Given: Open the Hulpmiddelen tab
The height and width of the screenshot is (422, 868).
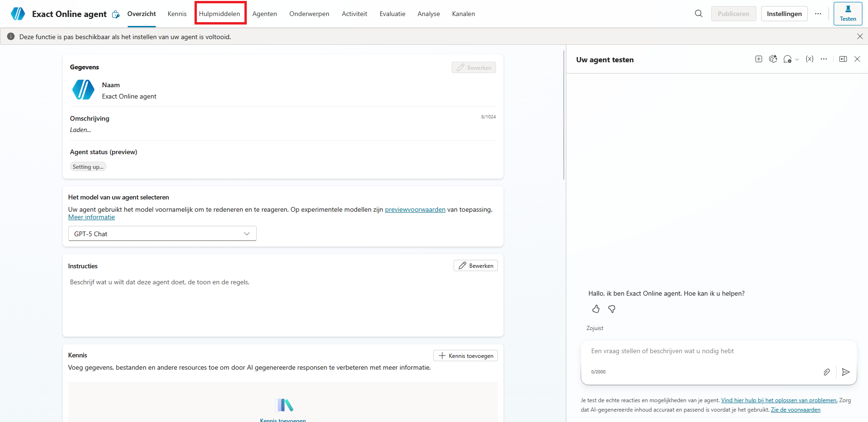Looking at the screenshot, I should pos(219,14).
